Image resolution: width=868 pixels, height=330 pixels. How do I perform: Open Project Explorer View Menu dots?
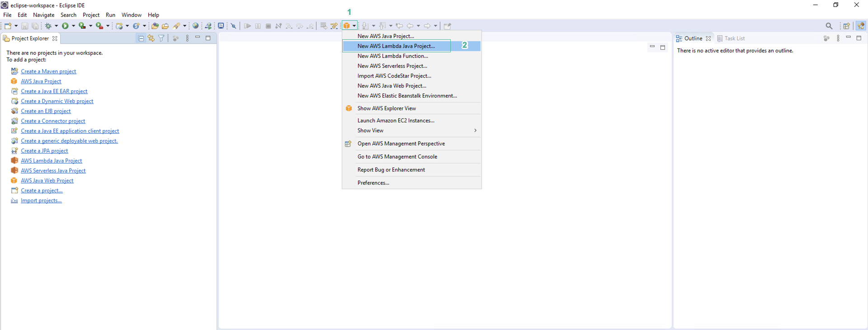187,38
